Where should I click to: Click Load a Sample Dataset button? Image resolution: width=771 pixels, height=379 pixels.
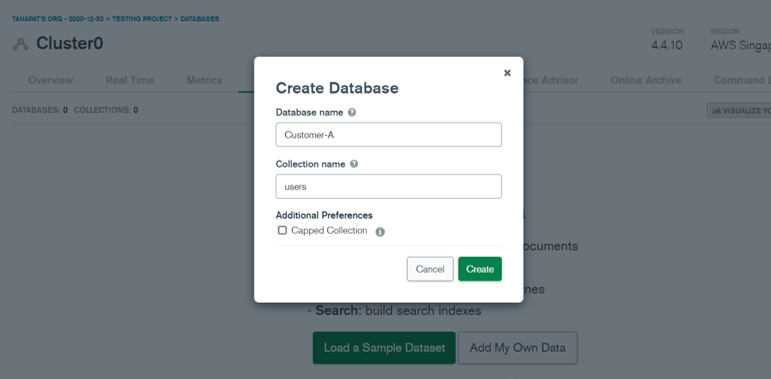pos(384,348)
